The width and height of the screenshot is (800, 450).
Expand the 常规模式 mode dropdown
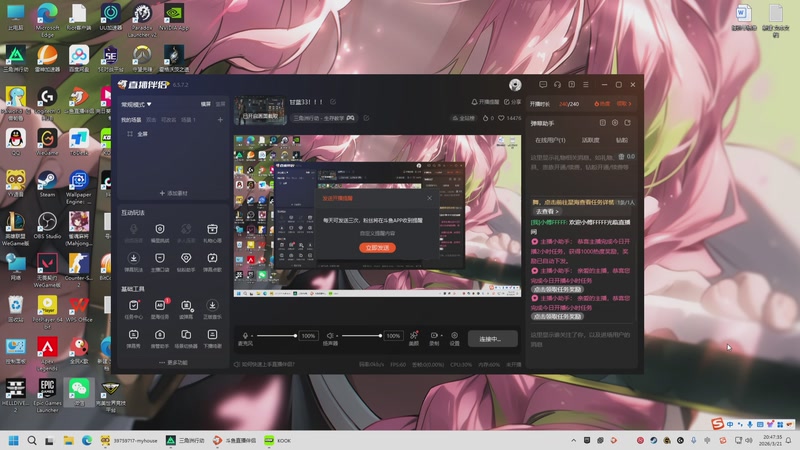click(x=136, y=105)
